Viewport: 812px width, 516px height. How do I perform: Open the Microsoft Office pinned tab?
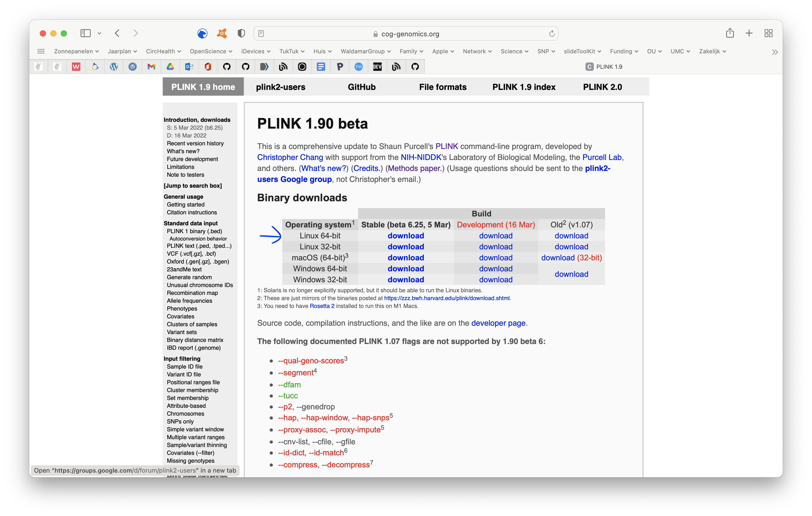(208, 67)
